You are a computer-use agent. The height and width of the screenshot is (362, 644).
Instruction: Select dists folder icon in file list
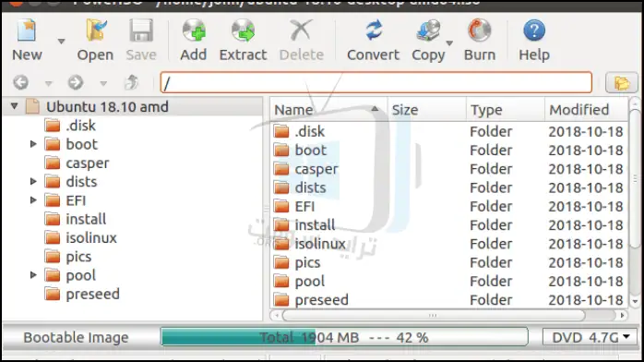(281, 187)
